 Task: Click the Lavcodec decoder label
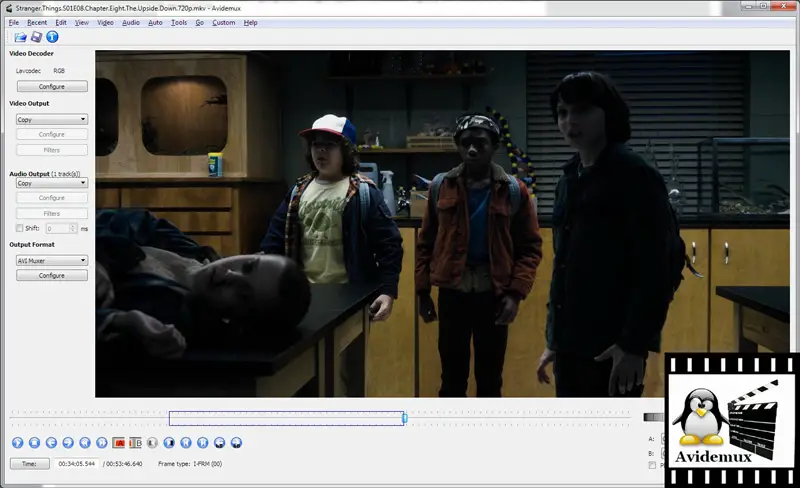point(28,71)
